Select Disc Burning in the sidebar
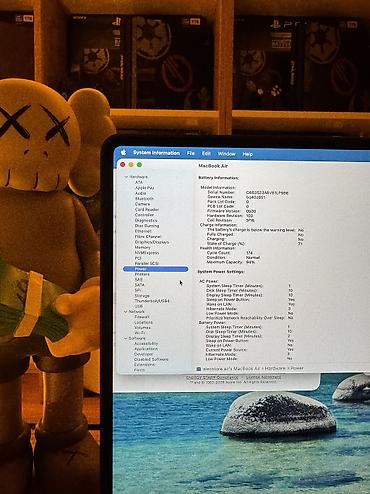The image size is (370, 494). [x=147, y=226]
